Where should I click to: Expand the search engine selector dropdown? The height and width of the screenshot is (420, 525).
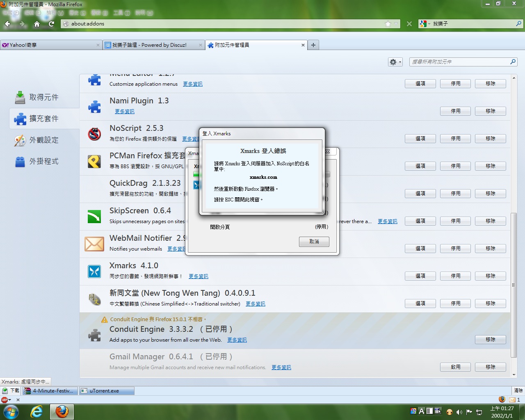pyautogui.click(x=425, y=24)
